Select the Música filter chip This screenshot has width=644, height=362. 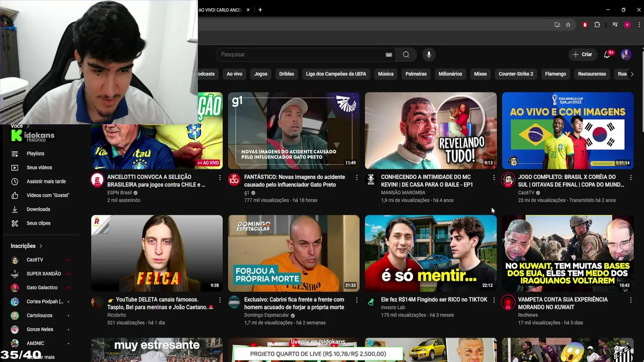pos(386,74)
